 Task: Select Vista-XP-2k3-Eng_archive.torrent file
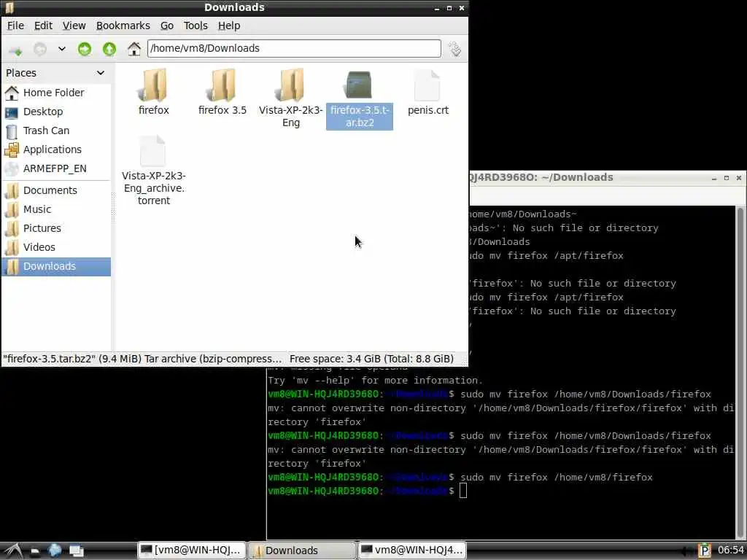pos(153,171)
